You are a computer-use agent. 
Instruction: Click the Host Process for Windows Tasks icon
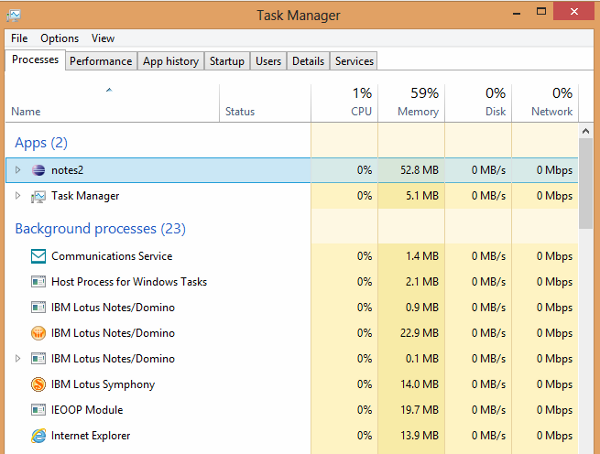38,282
